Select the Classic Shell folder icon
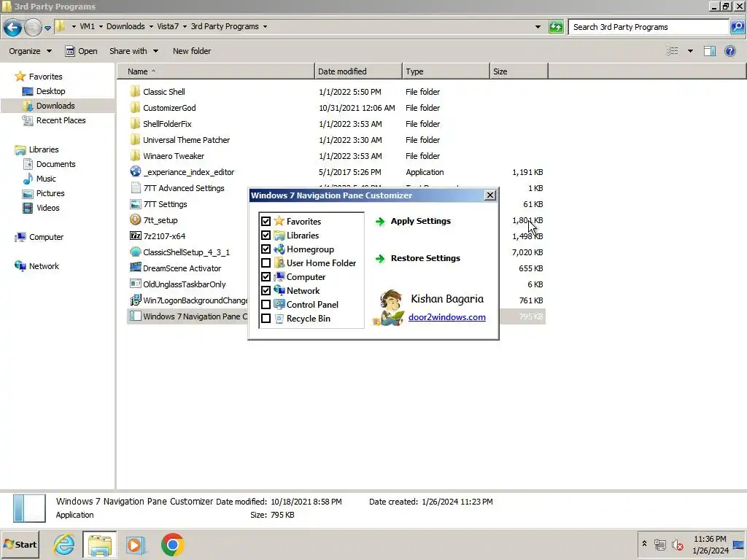The width and height of the screenshot is (747, 560). 135,91
